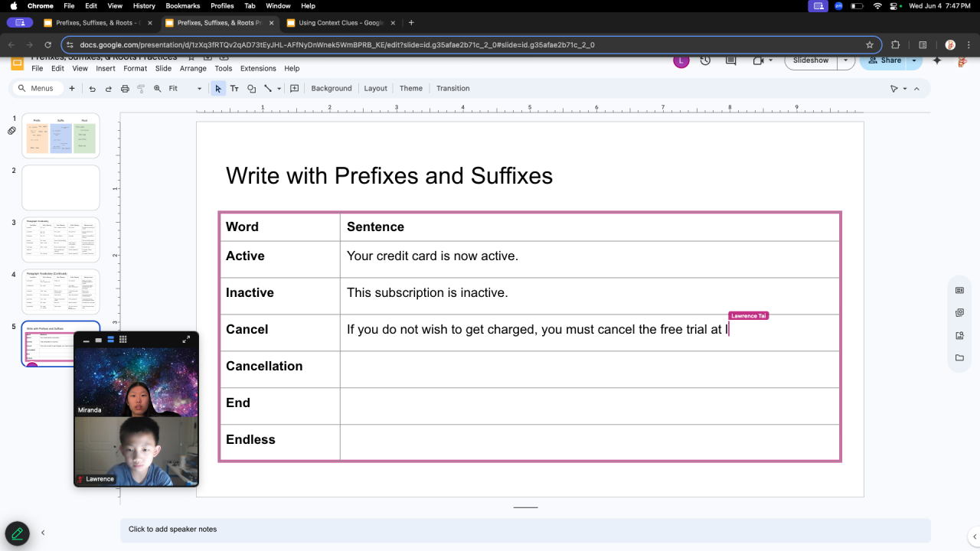980x551 pixels.
Task: Open the Arrange menu
Action: point(193,69)
